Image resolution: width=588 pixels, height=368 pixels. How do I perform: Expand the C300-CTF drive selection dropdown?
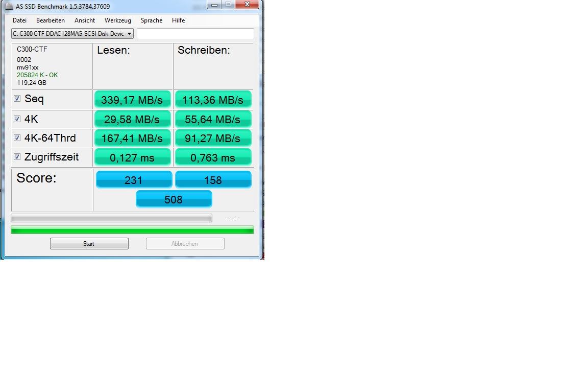click(72, 33)
